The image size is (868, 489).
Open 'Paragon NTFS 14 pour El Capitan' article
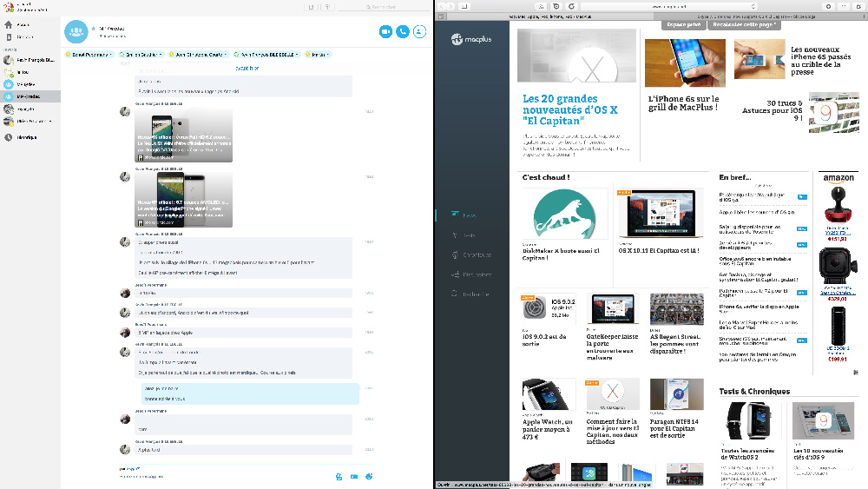pyautogui.click(x=674, y=428)
